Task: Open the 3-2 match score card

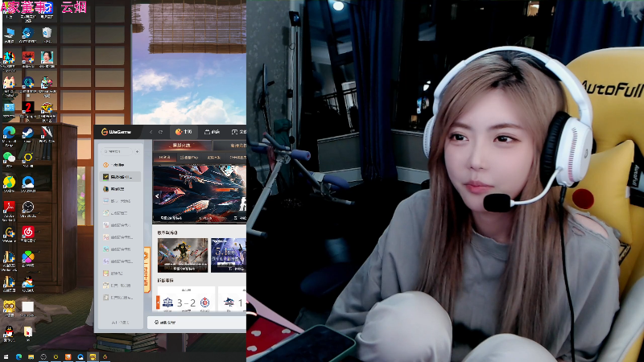Action: 187,299
